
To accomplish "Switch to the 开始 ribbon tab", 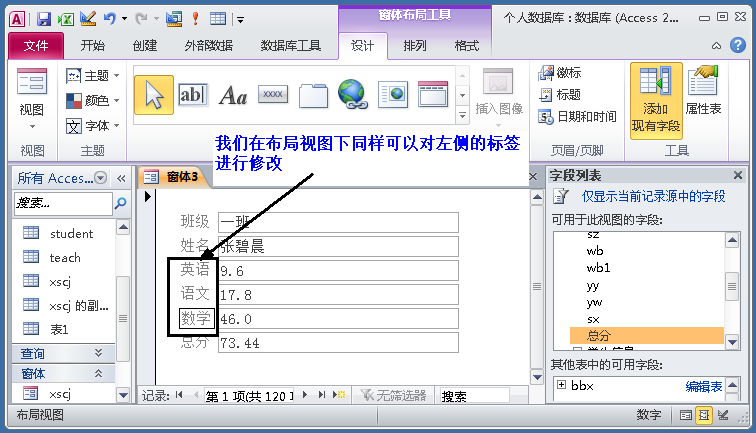I will (93, 45).
